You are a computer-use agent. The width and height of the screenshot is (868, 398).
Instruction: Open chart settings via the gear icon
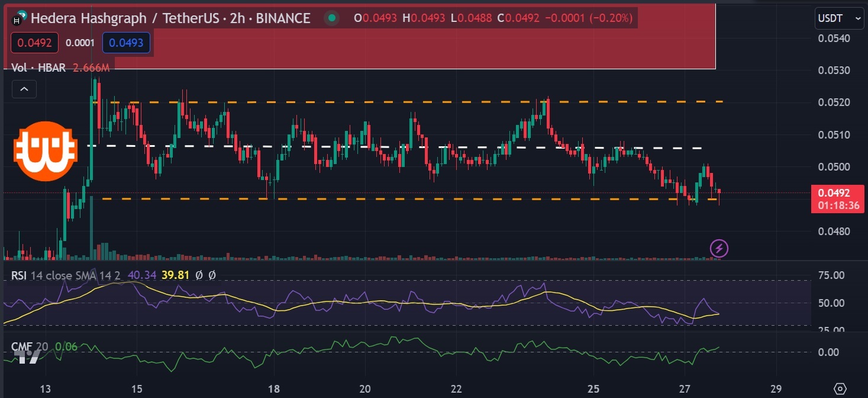(x=840, y=389)
